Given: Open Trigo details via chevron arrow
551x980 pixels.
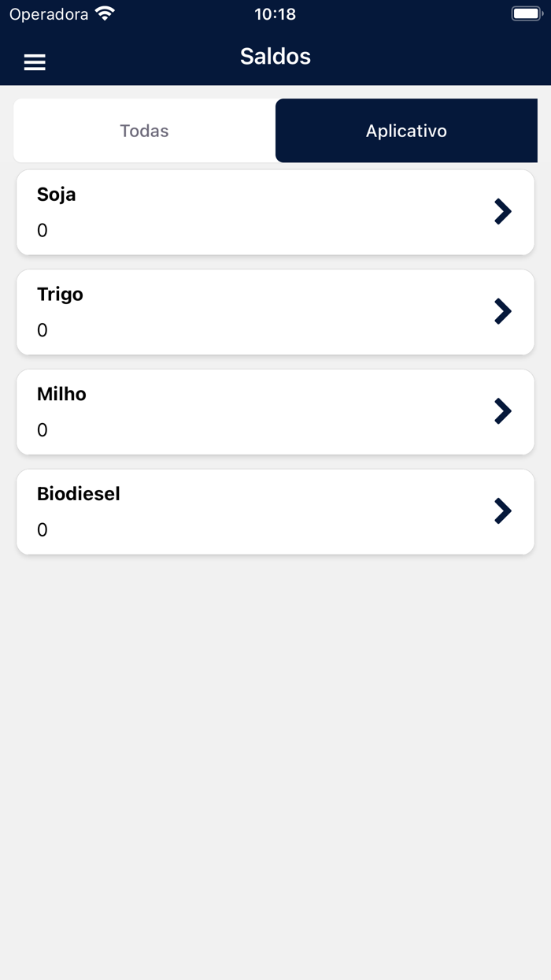Looking at the screenshot, I should point(502,311).
